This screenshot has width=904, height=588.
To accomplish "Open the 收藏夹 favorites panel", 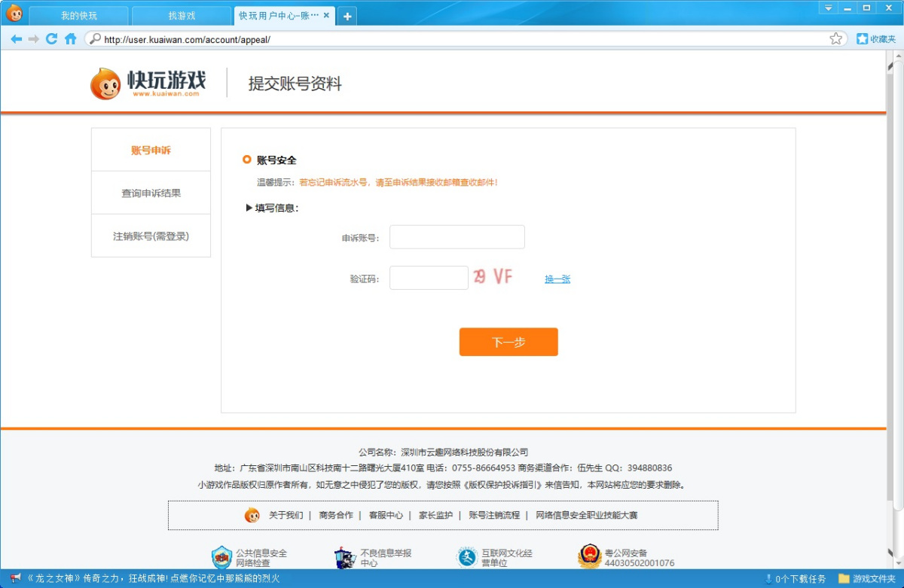I will point(876,39).
